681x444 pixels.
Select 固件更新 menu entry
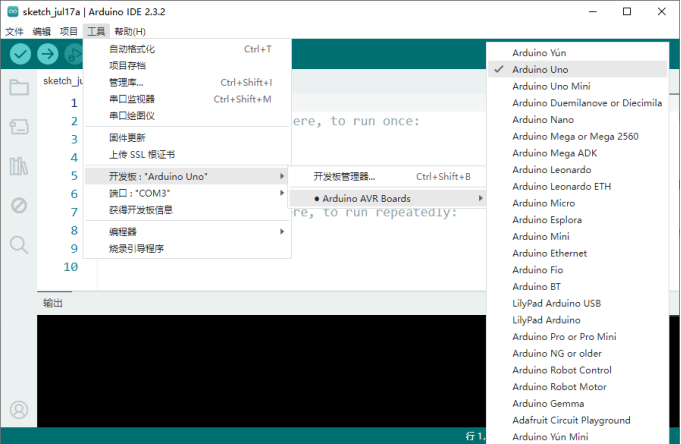click(x=187, y=138)
